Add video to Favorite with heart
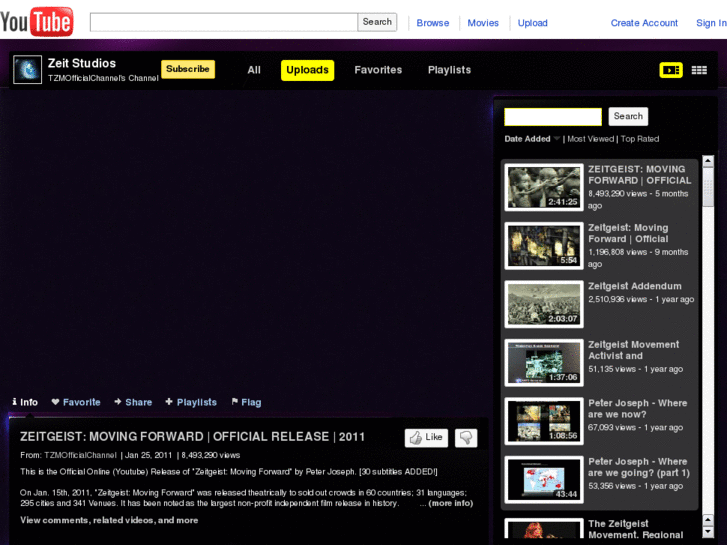 click(x=76, y=402)
